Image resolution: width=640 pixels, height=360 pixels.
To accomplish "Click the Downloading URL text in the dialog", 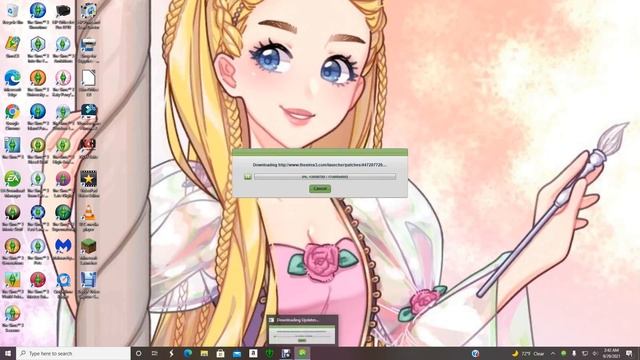I will (x=320, y=165).
